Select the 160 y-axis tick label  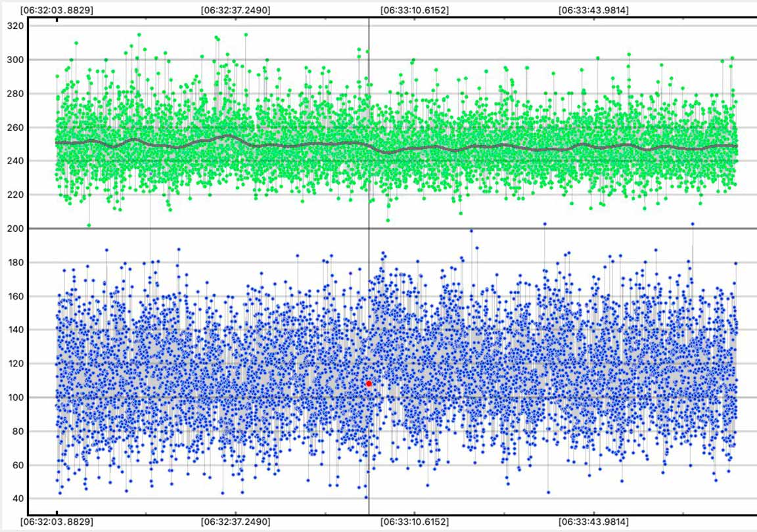coord(14,296)
